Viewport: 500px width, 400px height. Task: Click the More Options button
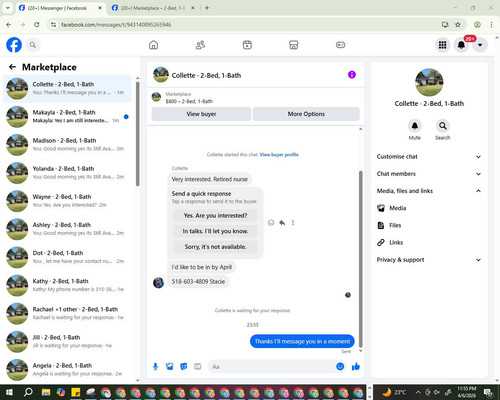pos(306,114)
